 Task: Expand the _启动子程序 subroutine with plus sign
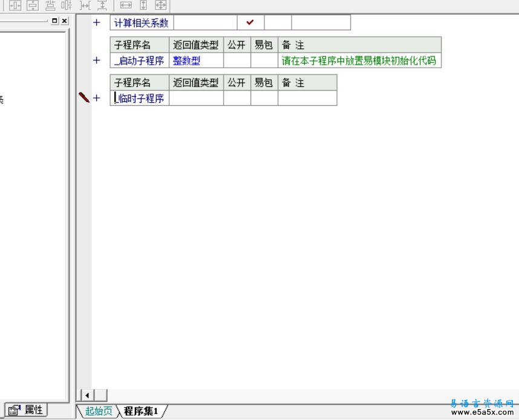96,60
